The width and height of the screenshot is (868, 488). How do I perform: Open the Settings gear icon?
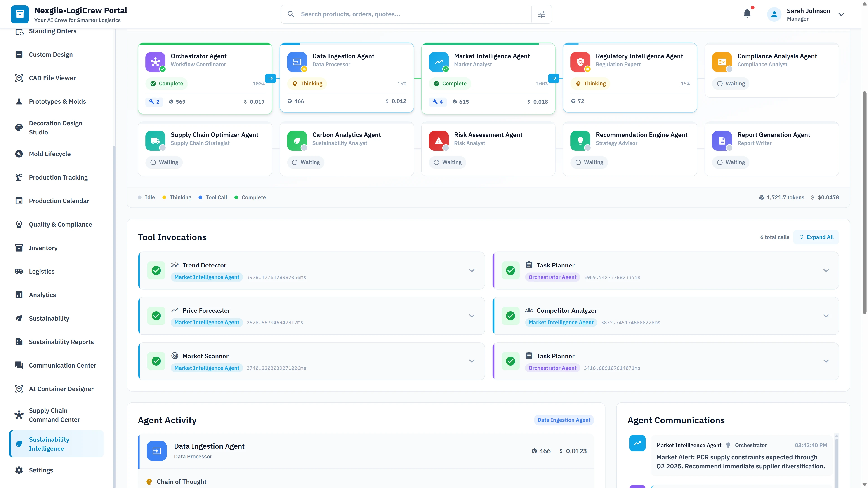[x=19, y=470]
